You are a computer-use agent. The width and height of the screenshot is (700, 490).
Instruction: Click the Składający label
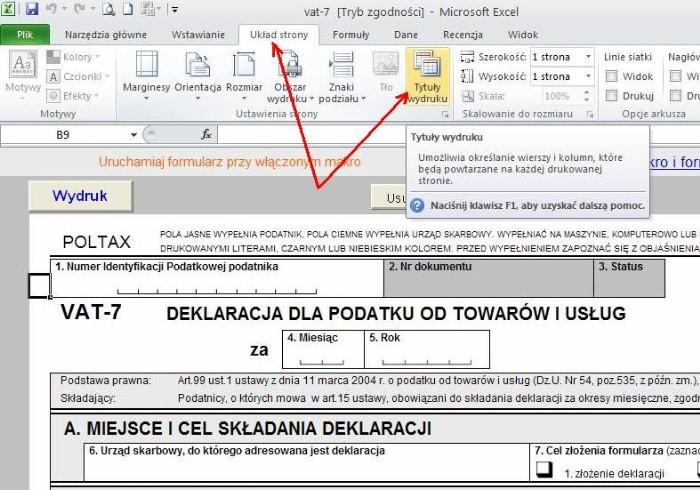(x=88, y=398)
